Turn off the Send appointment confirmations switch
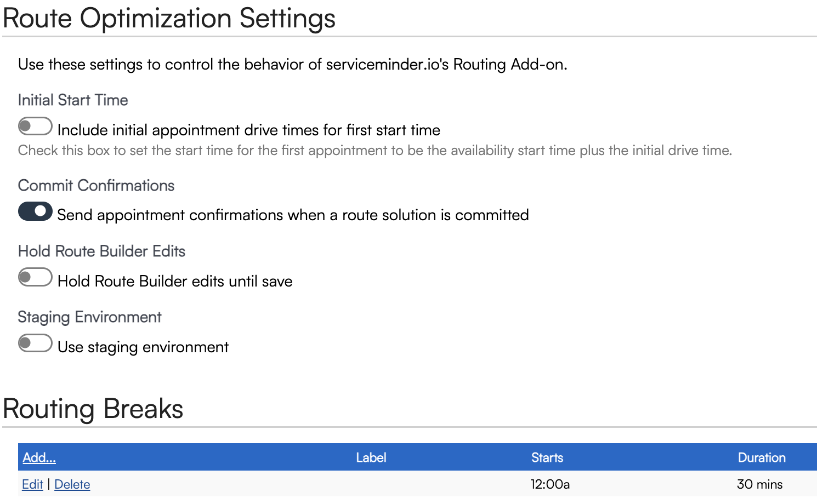817x504 pixels. pyautogui.click(x=35, y=211)
